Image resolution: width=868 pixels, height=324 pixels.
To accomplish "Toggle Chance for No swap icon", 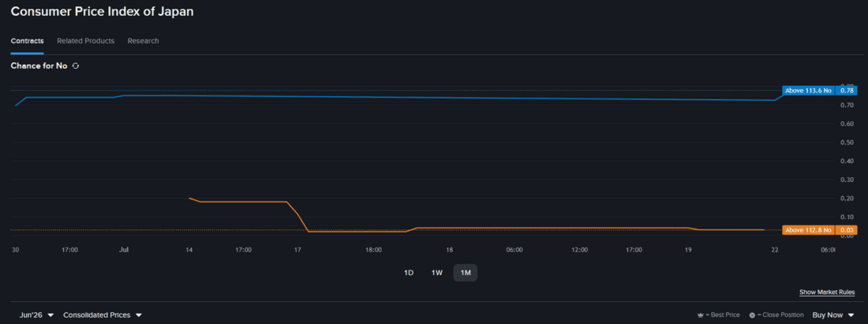I will (76, 65).
